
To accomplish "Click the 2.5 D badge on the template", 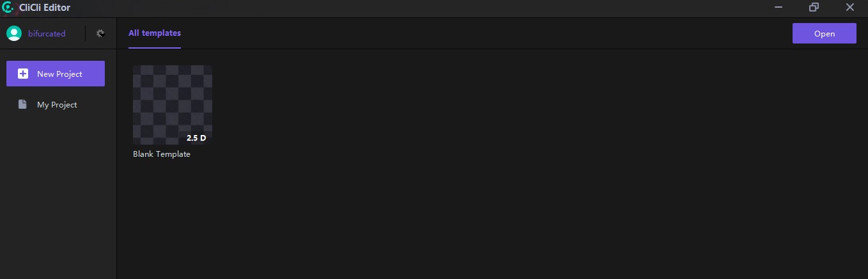I will coord(196,138).
